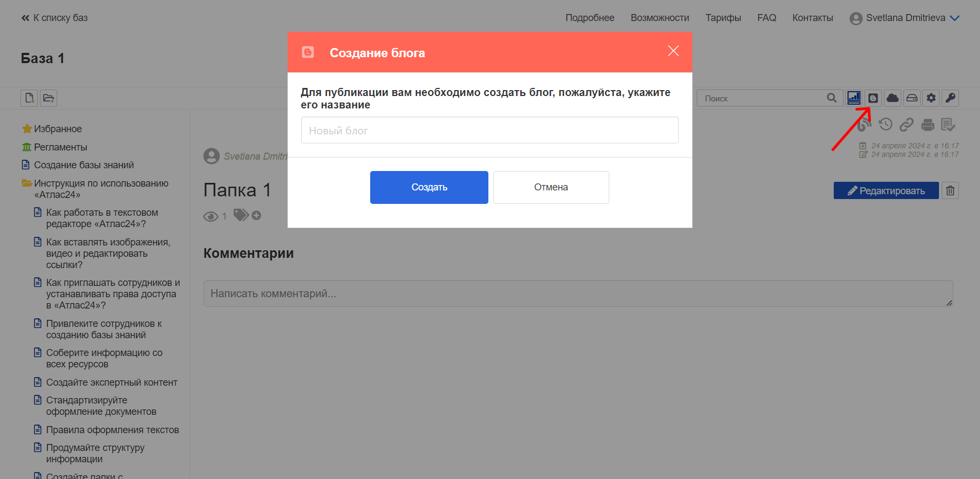The height and width of the screenshot is (479, 980).
Task: Open Как работать в текстовом редакторе
Action: pyautogui.click(x=102, y=218)
